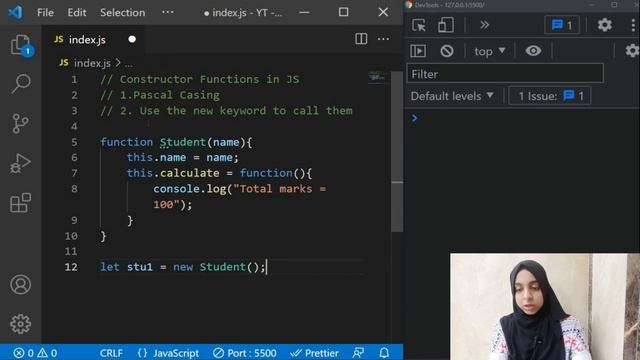Click comment '// 1.Pascal Casing'
The image size is (640, 360).
(160, 95)
